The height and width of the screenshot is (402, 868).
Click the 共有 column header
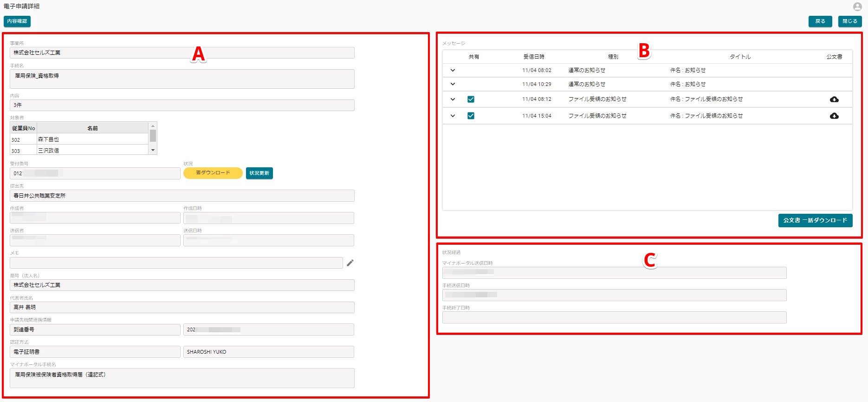[x=474, y=57]
